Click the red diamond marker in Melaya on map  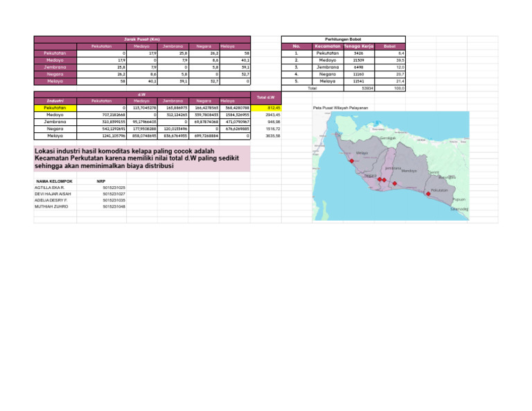(x=352, y=161)
